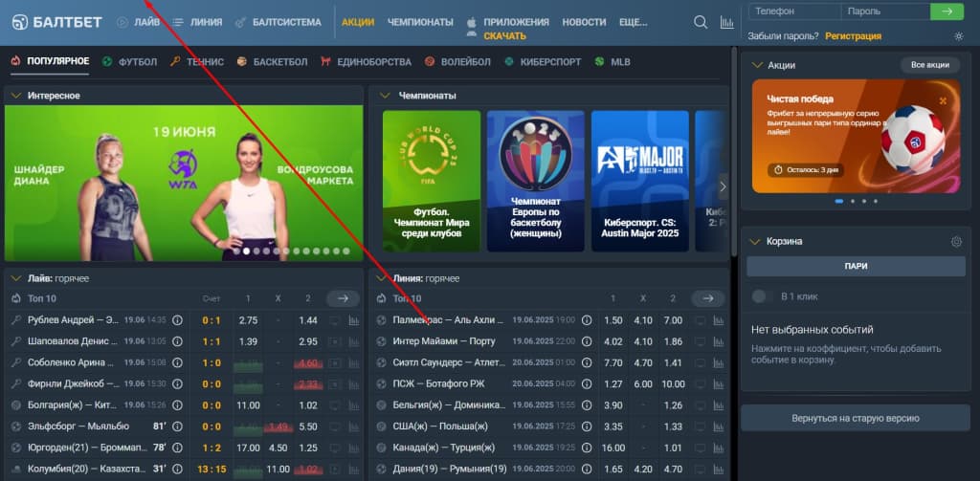Select the MLB sport tab

[x=612, y=62]
